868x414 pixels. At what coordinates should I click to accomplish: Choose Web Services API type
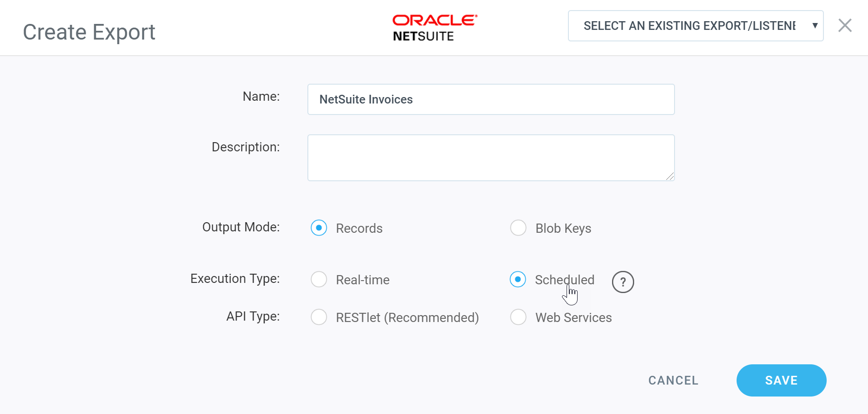click(x=518, y=317)
